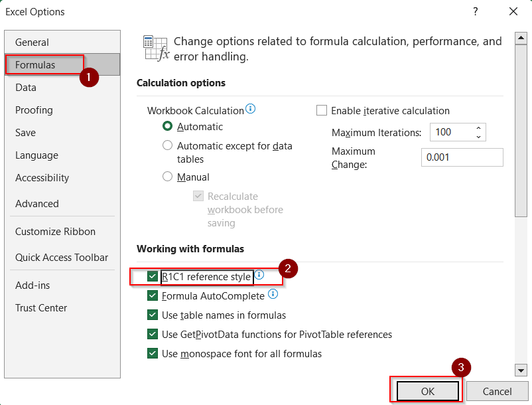532x405 pixels.
Task: Enable iterative calculation checkbox
Action: tap(321, 110)
